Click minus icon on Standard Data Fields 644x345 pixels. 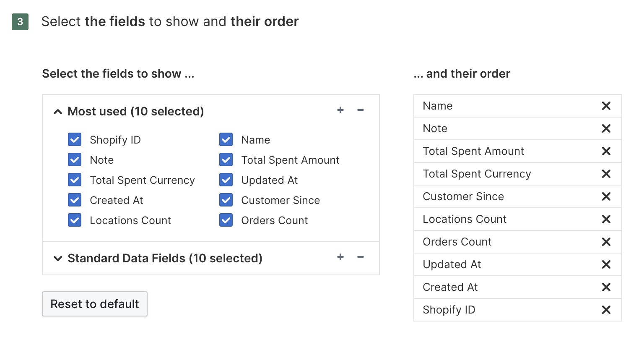coord(360,257)
